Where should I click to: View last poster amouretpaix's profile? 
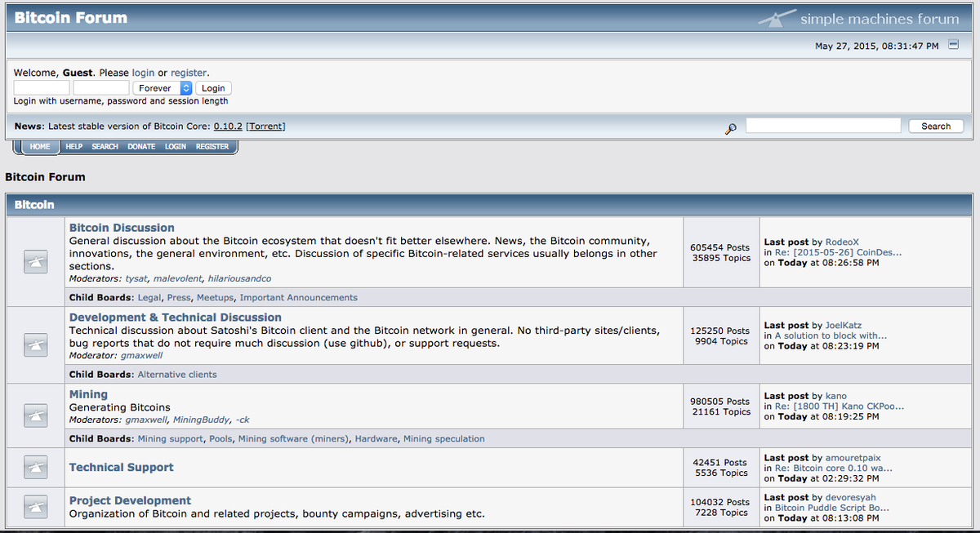(853, 458)
